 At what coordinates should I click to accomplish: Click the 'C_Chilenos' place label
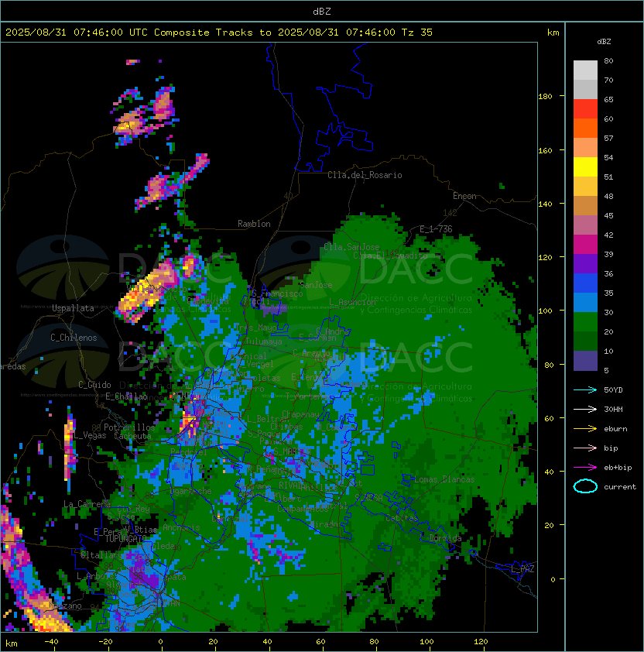point(74,338)
